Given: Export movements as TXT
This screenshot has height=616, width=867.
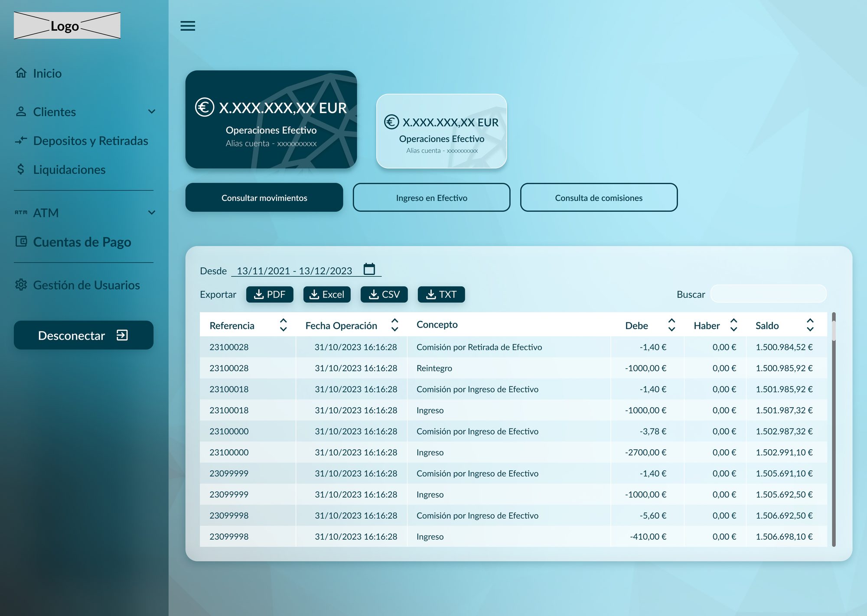Looking at the screenshot, I should (x=441, y=295).
